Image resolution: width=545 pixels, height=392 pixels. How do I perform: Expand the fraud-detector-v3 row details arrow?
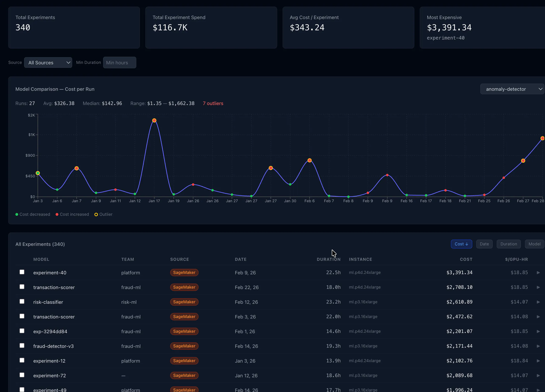pyautogui.click(x=538, y=346)
